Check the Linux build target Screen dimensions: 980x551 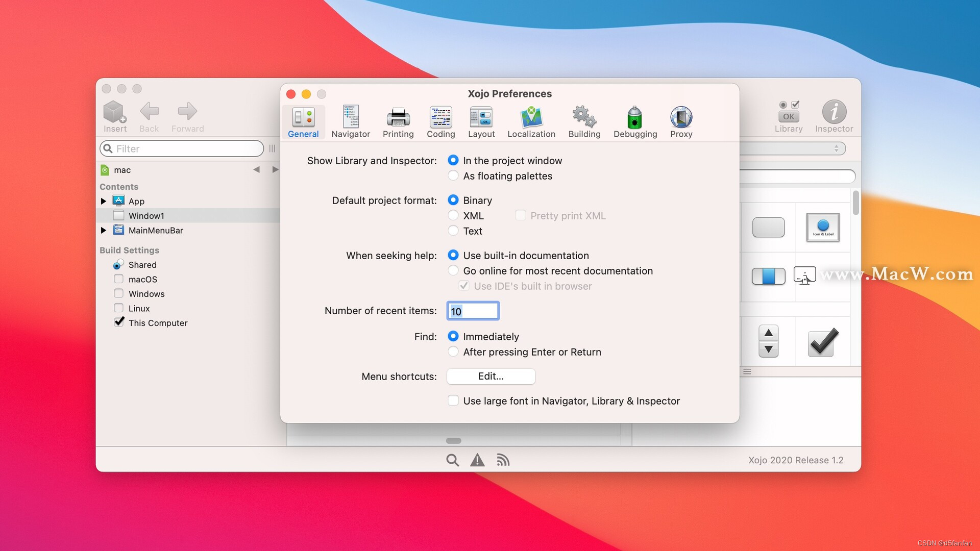click(x=118, y=308)
